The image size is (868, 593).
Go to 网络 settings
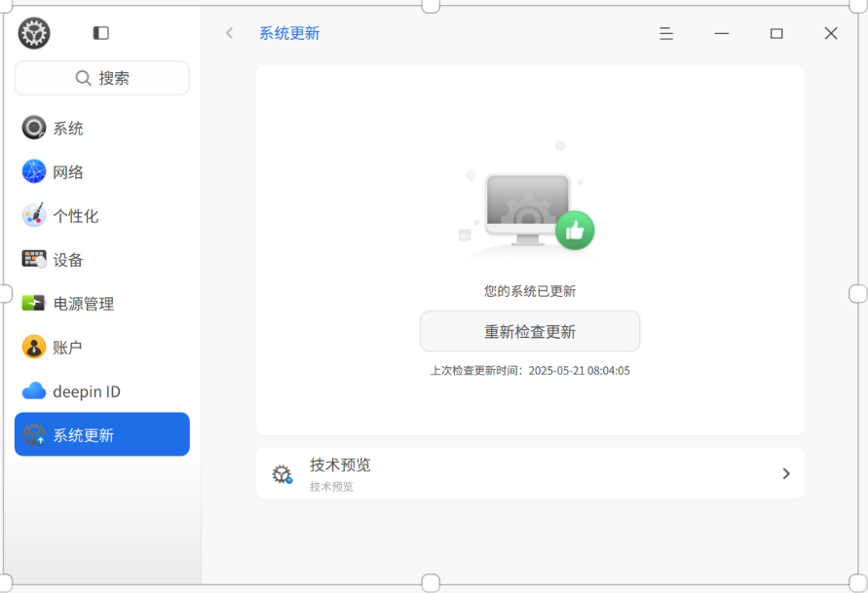[102, 171]
